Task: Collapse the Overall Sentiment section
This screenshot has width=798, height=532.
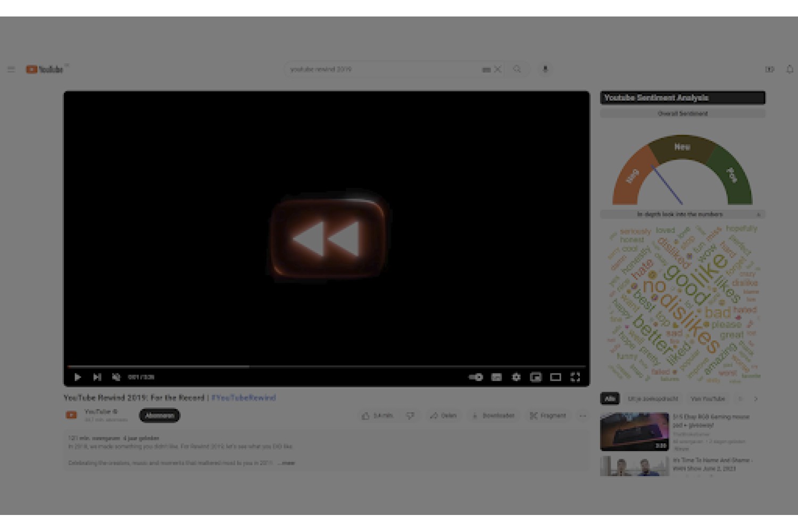Action: pos(683,113)
